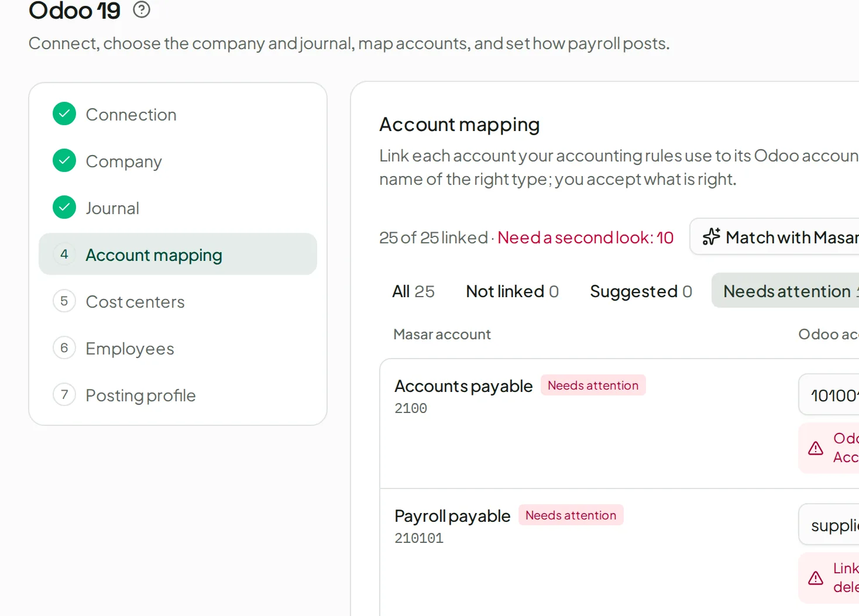Screen dimensions: 859x616
Task: Select the Account mapping step
Action: click(178, 254)
